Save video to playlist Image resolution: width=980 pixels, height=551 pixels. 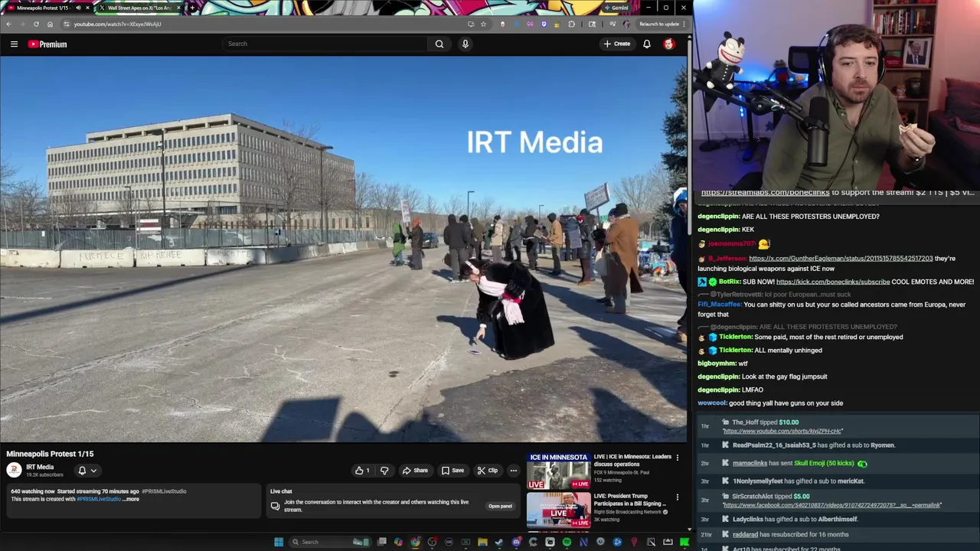(x=452, y=471)
